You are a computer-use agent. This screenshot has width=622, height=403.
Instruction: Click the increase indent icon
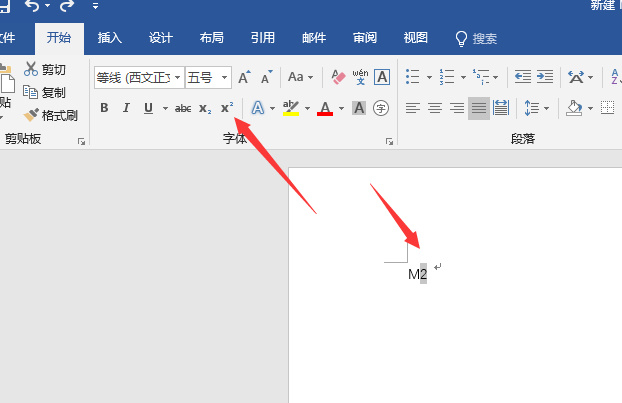pyautogui.click(x=545, y=77)
